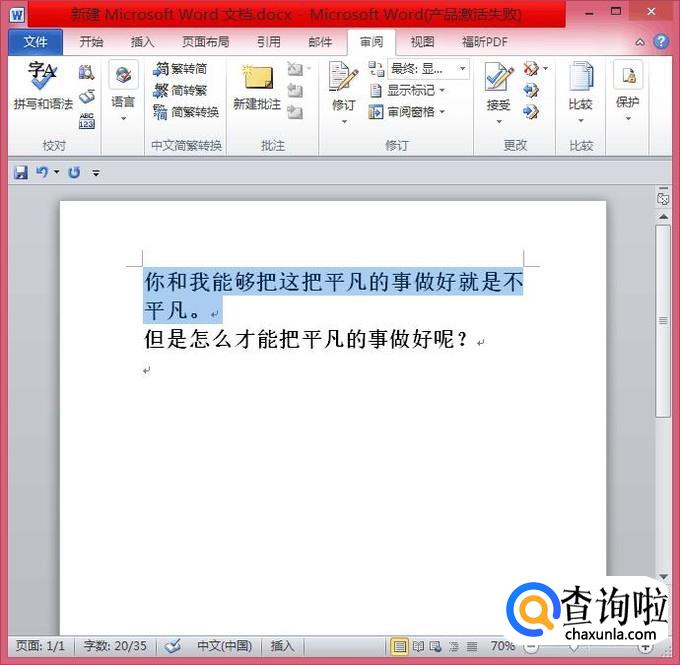Go to next change arrow icon
Screen dimensions: 680x665
(x=530, y=112)
